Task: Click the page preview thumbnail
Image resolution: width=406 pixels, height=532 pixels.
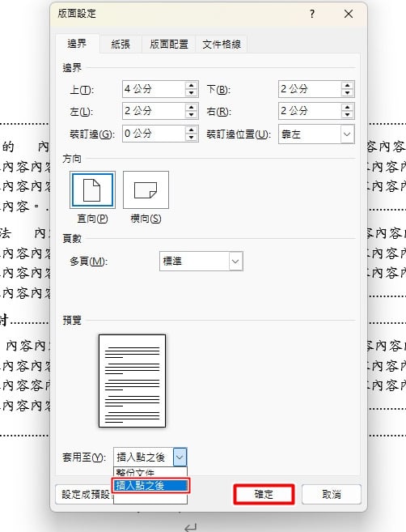Action: 132,381
